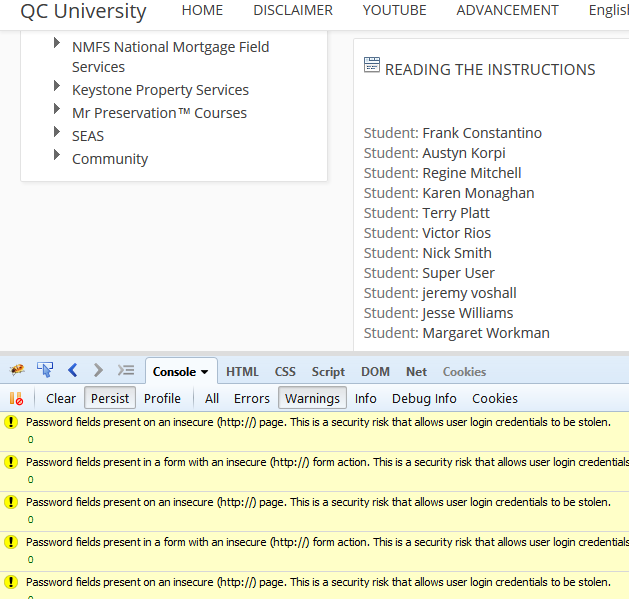Toggle break on all errors icon
The width and height of the screenshot is (629, 599).
point(16,398)
